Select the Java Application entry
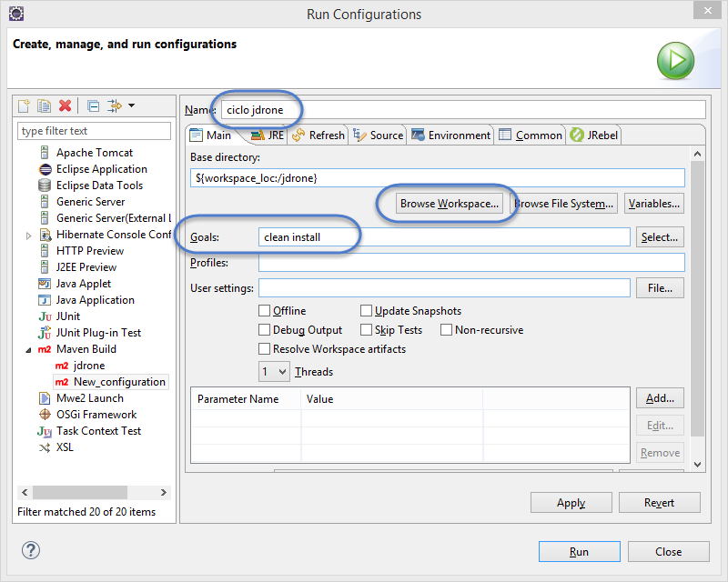The height and width of the screenshot is (582, 728). (x=96, y=300)
